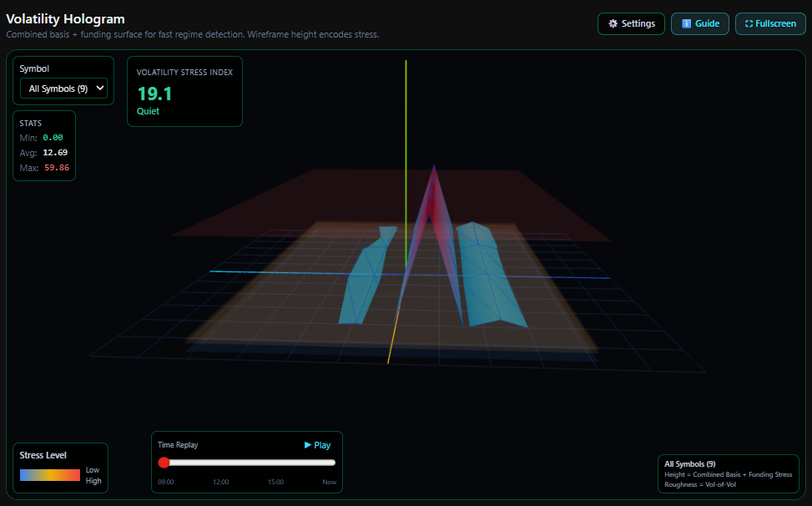This screenshot has width=812, height=506.
Task: Select the Volatility Hologram title heading
Action: [65, 18]
